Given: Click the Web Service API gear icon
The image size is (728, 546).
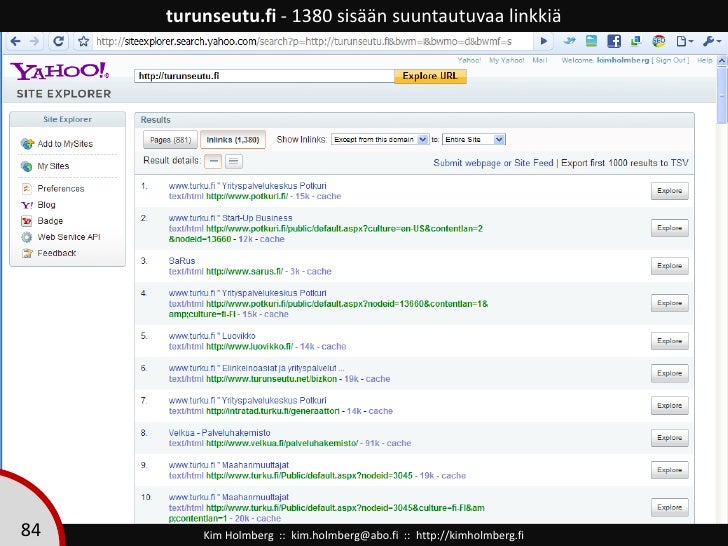Looking at the screenshot, I should coord(26,237).
